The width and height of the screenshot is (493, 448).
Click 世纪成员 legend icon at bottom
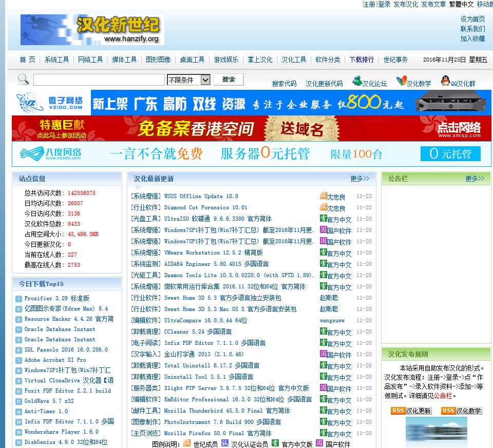click(x=187, y=443)
